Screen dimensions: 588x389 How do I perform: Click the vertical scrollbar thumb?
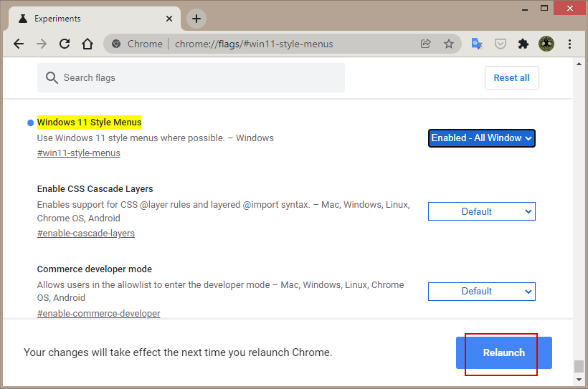pyautogui.click(x=579, y=366)
